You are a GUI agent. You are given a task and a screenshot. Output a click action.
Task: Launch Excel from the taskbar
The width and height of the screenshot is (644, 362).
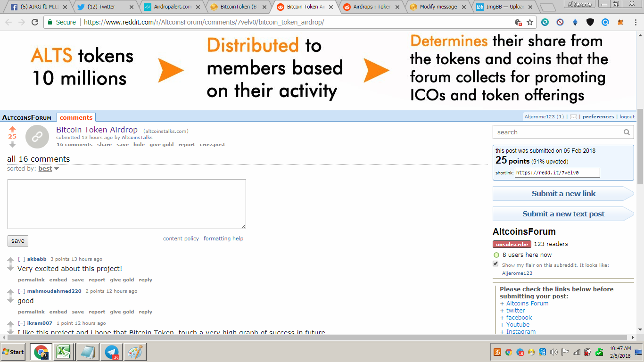pyautogui.click(x=64, y=352)
